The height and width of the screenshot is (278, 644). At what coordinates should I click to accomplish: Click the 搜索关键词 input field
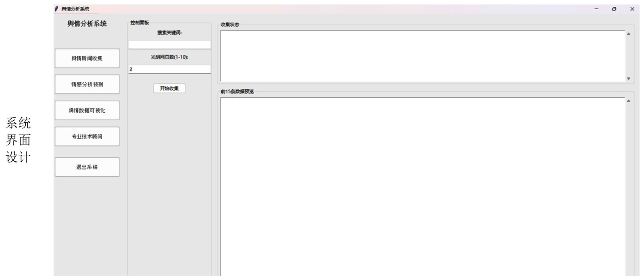point(169,45)
